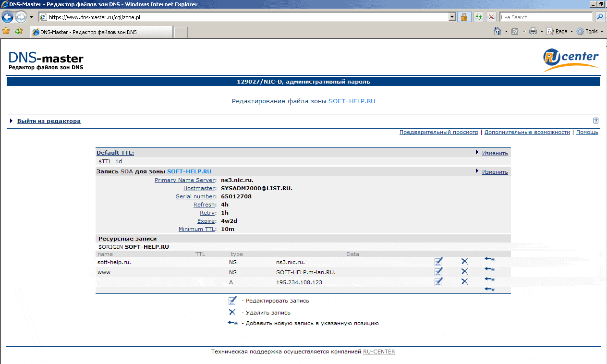The height and width of the screenshot is (364, 607).
Task: Open Retry field link
Action: pos(207,213)
